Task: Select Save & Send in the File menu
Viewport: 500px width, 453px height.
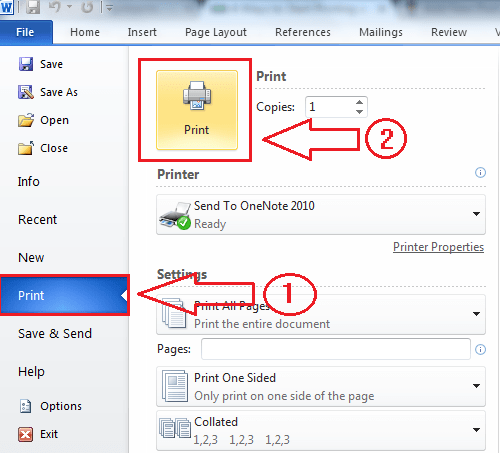Action: click(x=55, y=334)
